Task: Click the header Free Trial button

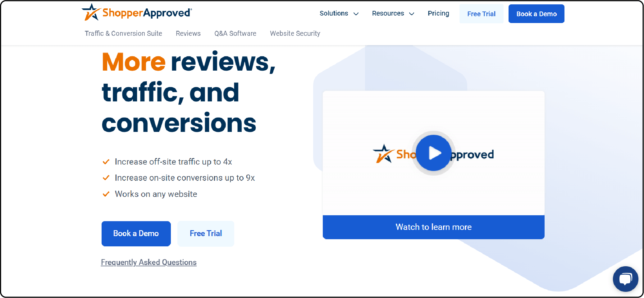Action: [x=481, y=14]
